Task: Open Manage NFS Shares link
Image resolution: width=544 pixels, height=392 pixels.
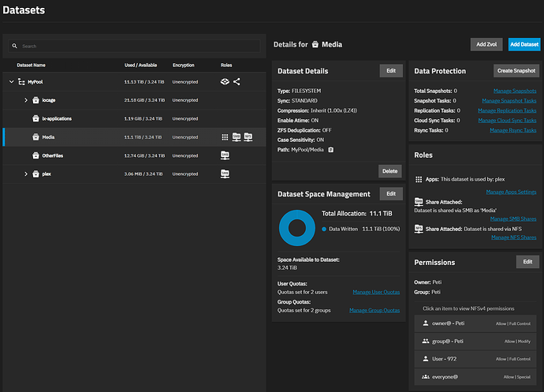Action: pyautogui.click(x=514, y=237)
